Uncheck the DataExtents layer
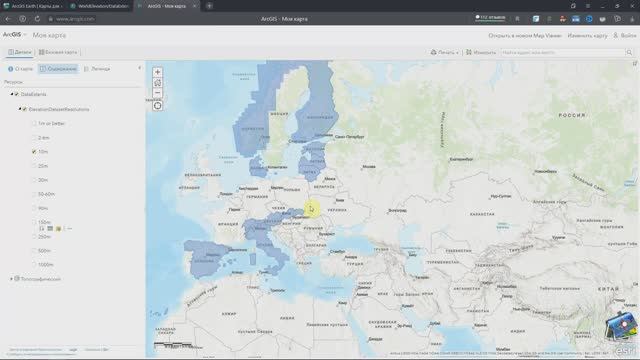The image size is (640, 360). 17,94
